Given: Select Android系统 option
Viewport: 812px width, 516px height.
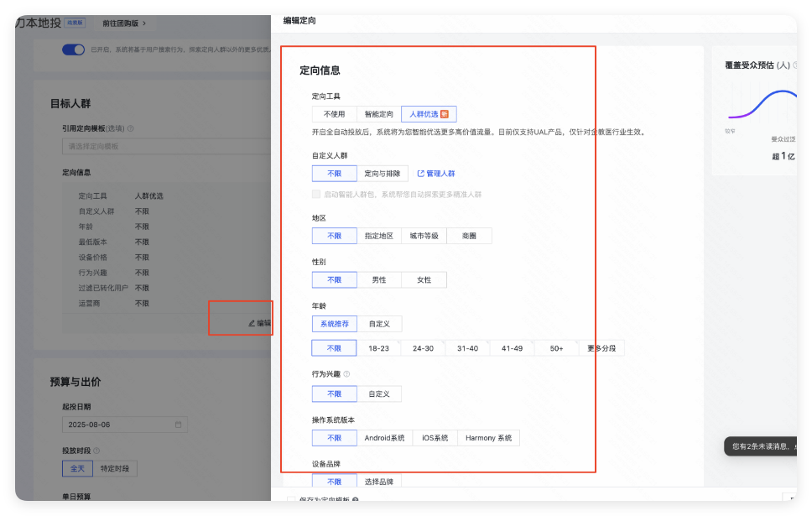Looking at the screenshot, I should point(384,438).
